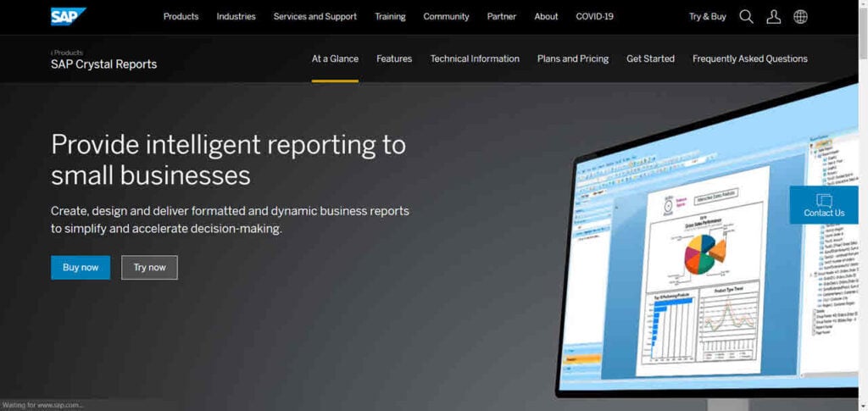Viewport: 868px width, 411px height.
Task: Switch to Technical Information tab
Action: pos(475,58)
